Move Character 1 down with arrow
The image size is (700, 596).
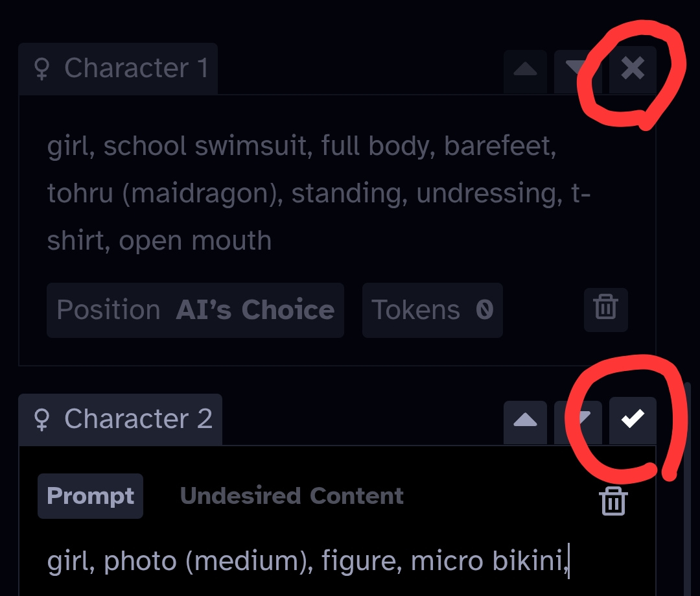coord(576,69)
